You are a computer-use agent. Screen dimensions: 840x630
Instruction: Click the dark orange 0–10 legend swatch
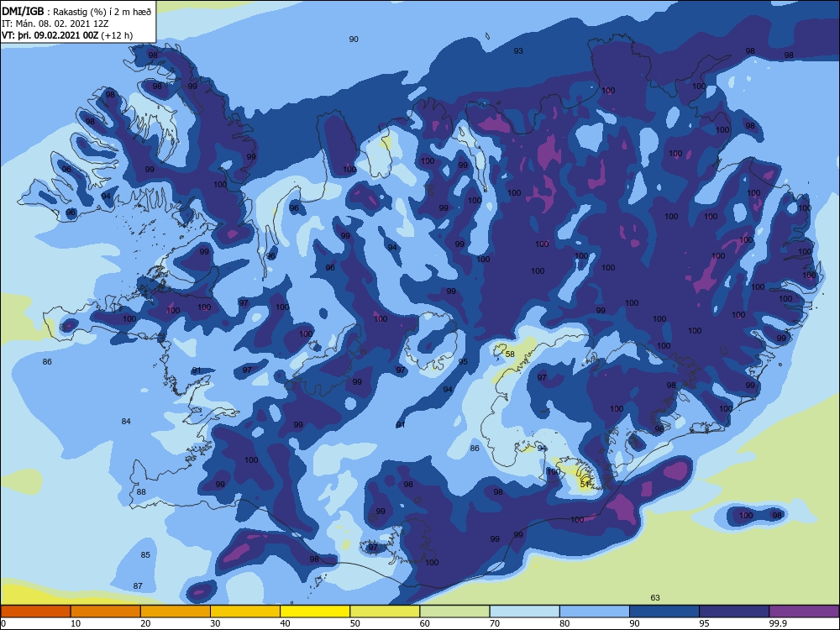35,612
